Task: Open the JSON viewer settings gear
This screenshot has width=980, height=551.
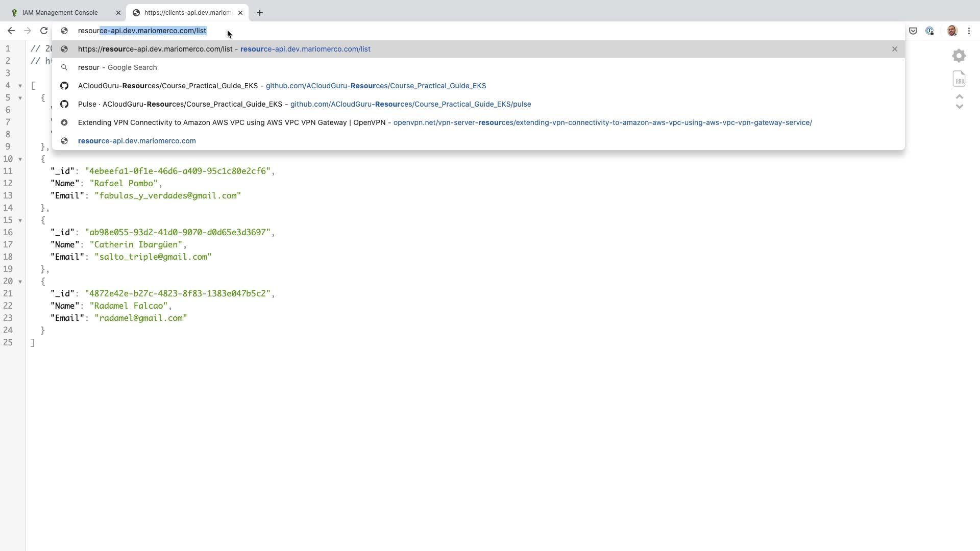Action: tap(959, 56)
